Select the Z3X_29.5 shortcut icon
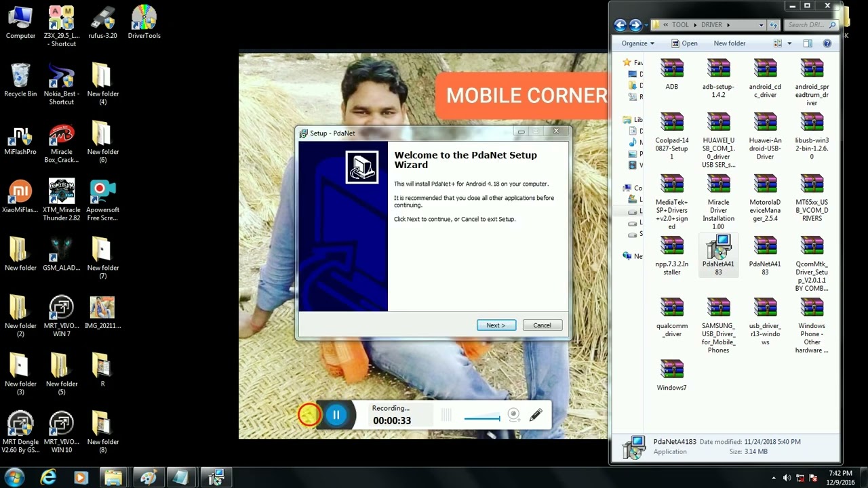This screenshot has width=868, height=488. pos(62,26)
